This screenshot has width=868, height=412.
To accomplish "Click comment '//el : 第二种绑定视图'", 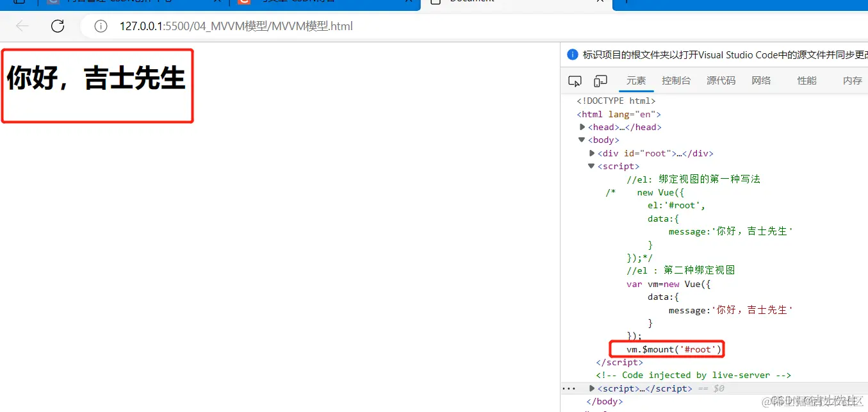I will pyautogui.click(x=680, y=270).
